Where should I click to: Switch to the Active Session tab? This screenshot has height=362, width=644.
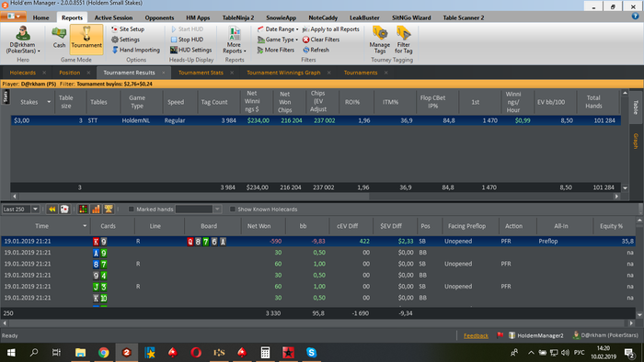[113, 17]
